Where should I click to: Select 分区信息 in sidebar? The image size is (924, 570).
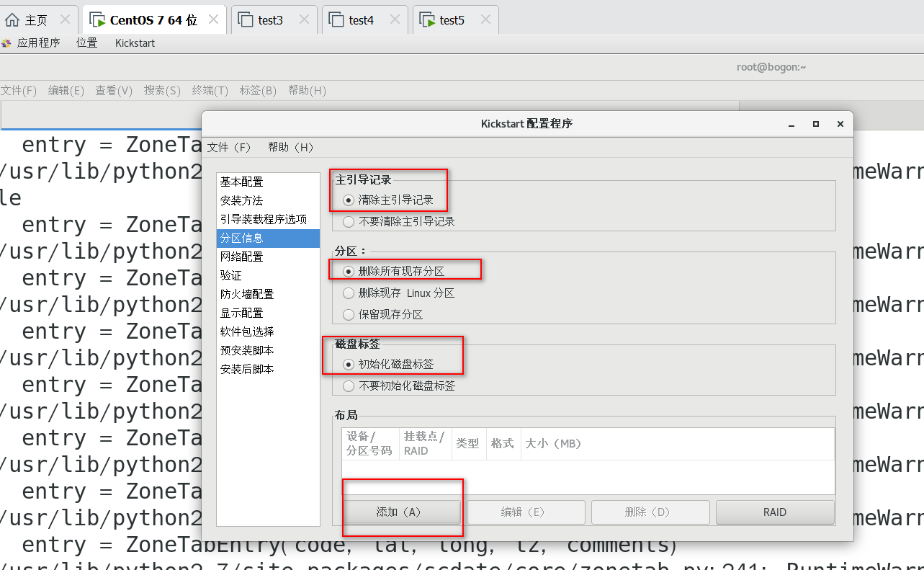click(268, 238)
